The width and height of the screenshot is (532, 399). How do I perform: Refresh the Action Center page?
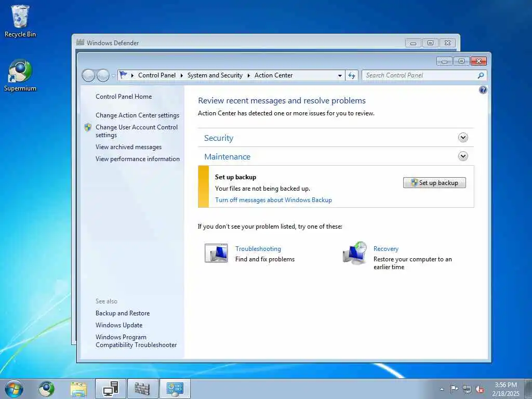click(x=352, y=75)
